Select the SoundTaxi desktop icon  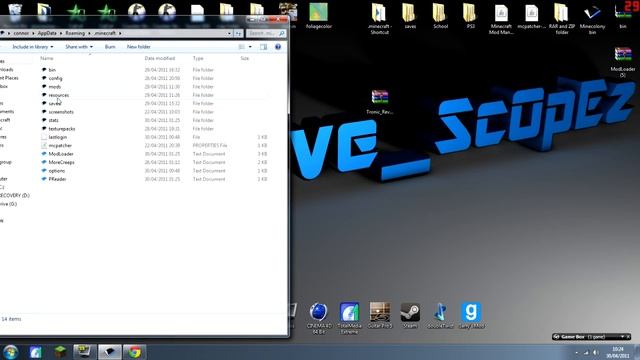pyautogui.click(x=440, y=315)
